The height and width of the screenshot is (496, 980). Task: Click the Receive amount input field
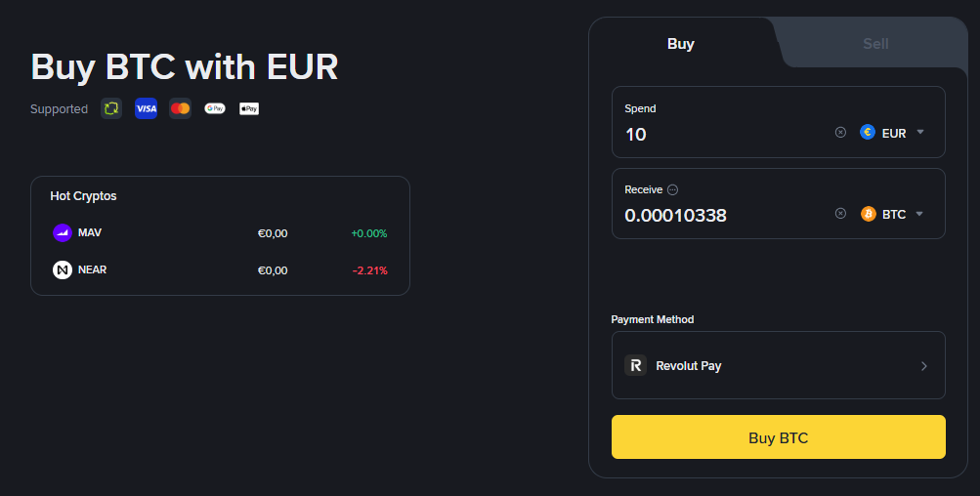(723, 215)
